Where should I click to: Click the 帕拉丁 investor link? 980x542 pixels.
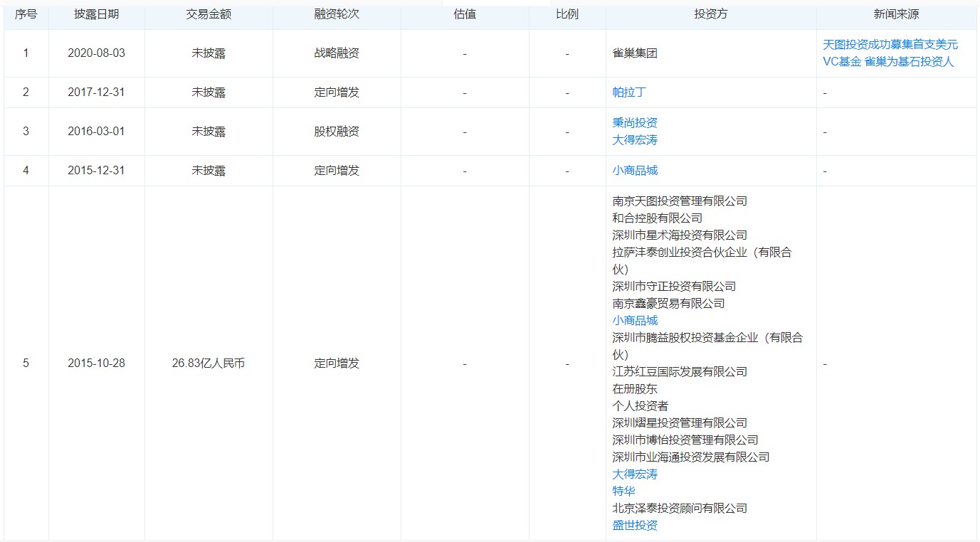click(x=629, y=92)
